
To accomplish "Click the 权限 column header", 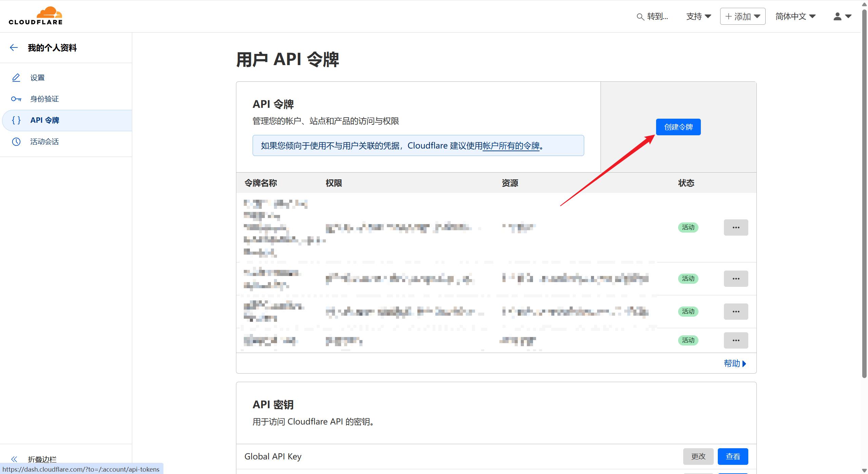I will 334,183.
